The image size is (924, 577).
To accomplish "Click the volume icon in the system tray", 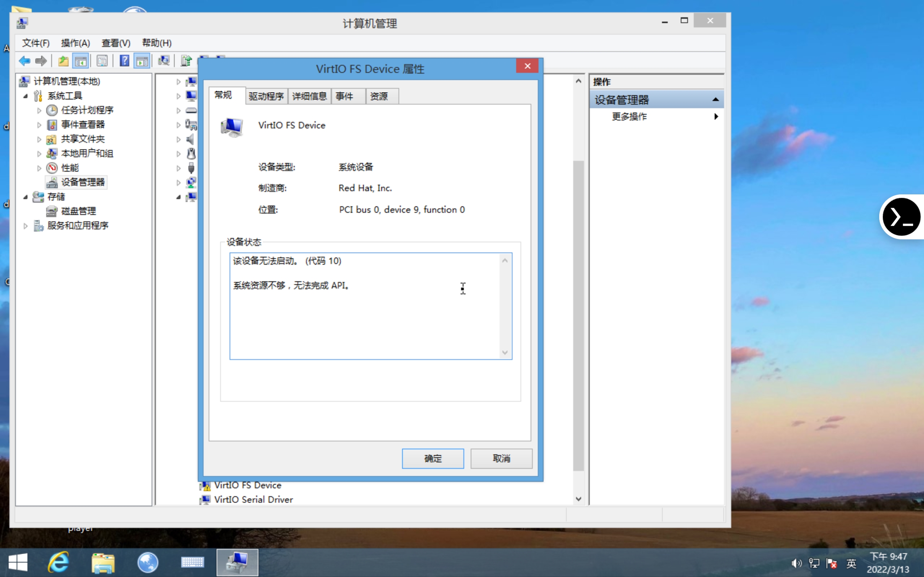I will (797, 563).
